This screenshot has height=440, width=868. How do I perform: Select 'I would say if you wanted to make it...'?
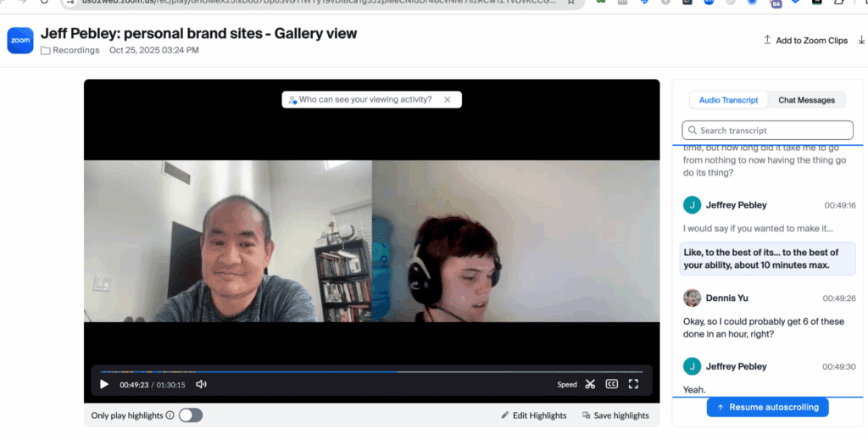[758, 229]
